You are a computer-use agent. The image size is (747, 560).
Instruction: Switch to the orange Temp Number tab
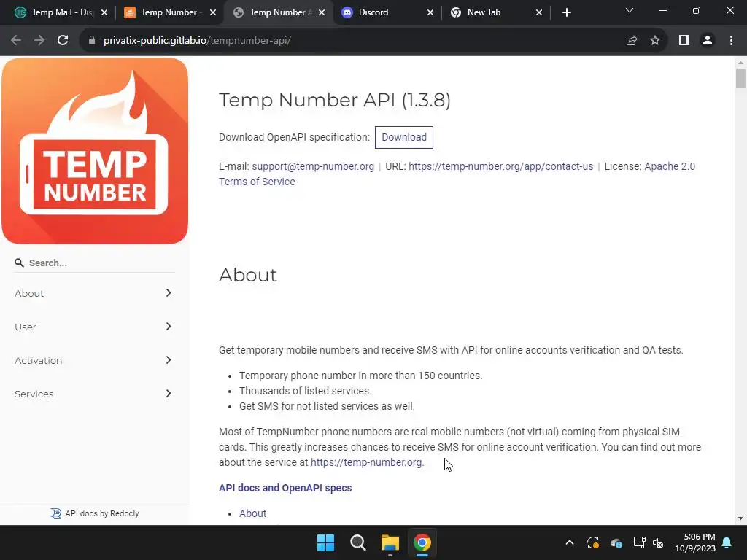[x=169, y=12]
